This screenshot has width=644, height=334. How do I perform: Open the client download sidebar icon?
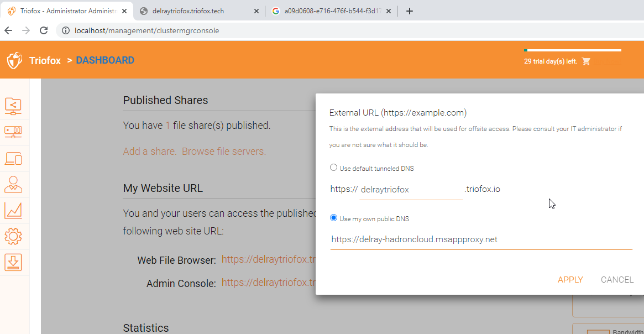pyautogui.click(x=13, y=263)
